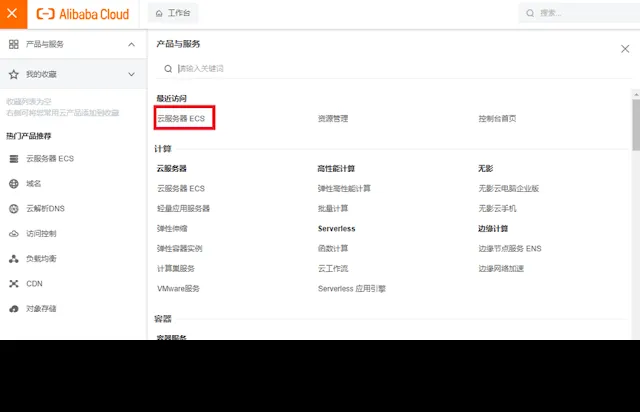Click the Alibaba Cloud logo
Image resolution: width=640 pixels, height=412 pixels.
83,14
